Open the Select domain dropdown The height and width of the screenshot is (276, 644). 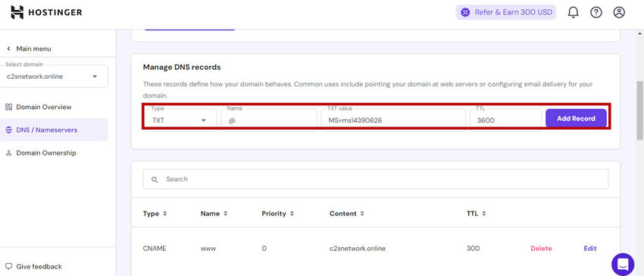pyautogui.click(x=54, y=76)
